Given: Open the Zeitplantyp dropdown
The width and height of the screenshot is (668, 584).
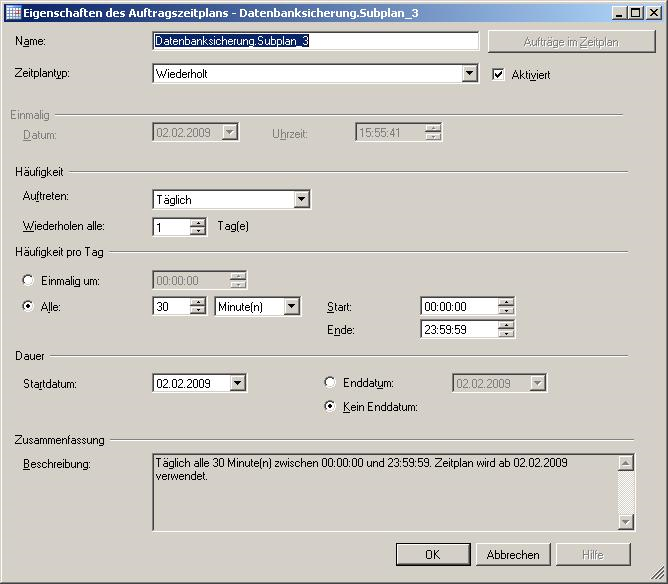Looking at the screenshot, I should click(470, 74).
